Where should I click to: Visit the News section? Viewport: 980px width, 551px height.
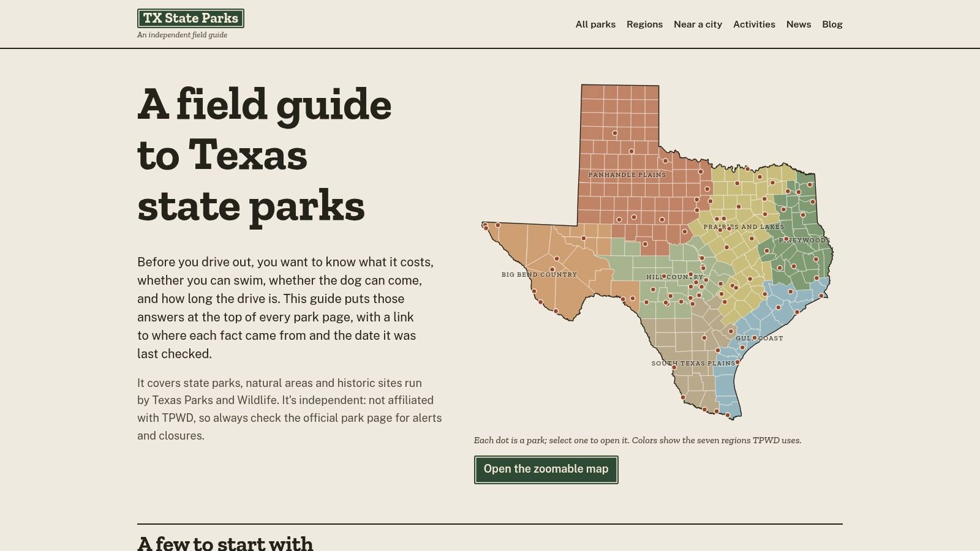tap(799, 24)
